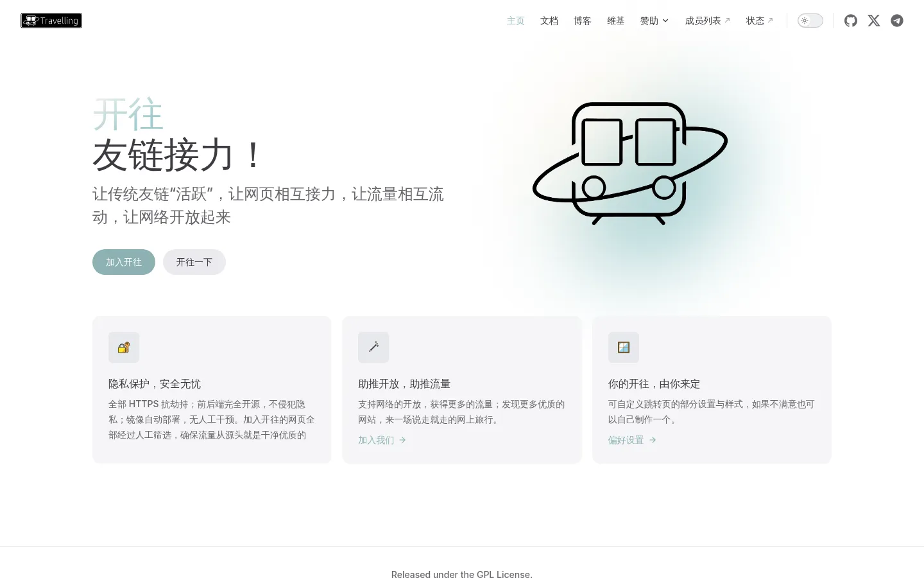This screenshot has height=578, width=924.
Task: Click the footer text 'Released under the GPL License.'
Action: coord(462,575)
